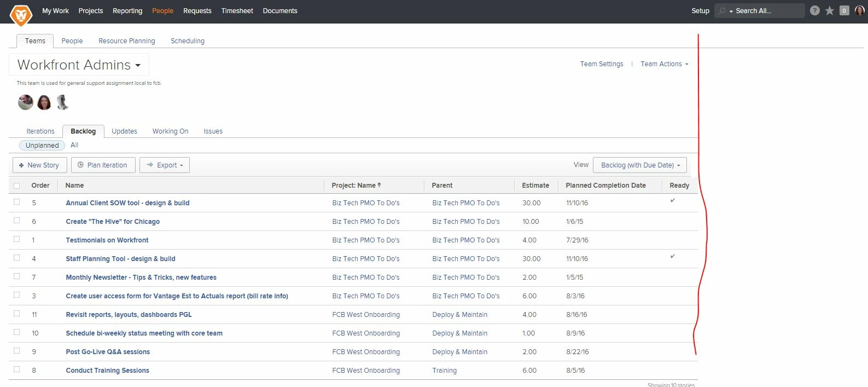Sort by the Order column header
The width and height of the screenshot is (868, 387).
tap(40, 186)
